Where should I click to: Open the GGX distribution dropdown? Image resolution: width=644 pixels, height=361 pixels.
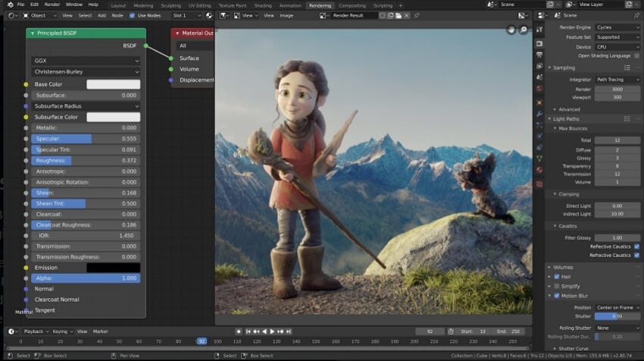(x=86, y=61)
